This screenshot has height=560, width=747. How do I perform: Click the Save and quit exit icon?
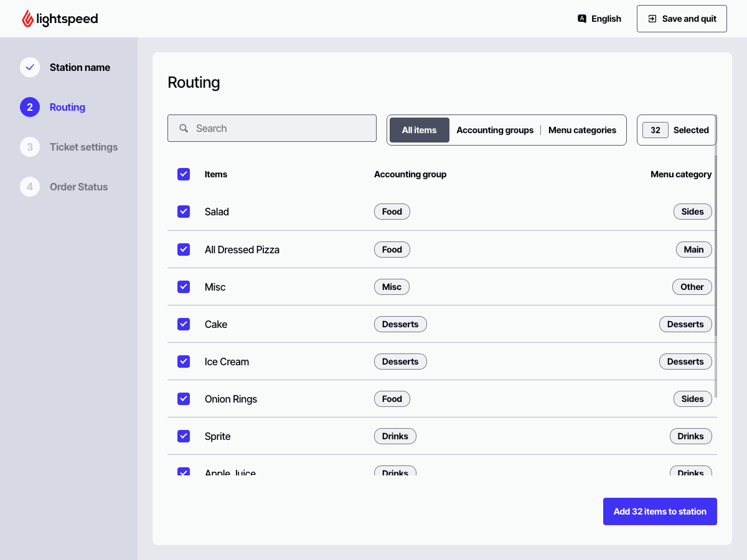652,19
